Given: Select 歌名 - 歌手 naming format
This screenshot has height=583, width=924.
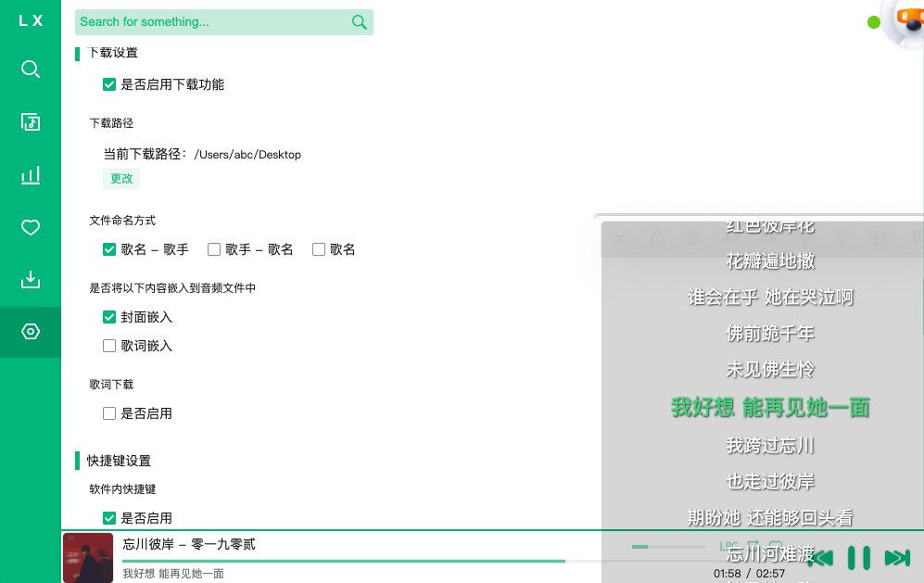Looking at the screenshot, I should (x=109, y=249).
